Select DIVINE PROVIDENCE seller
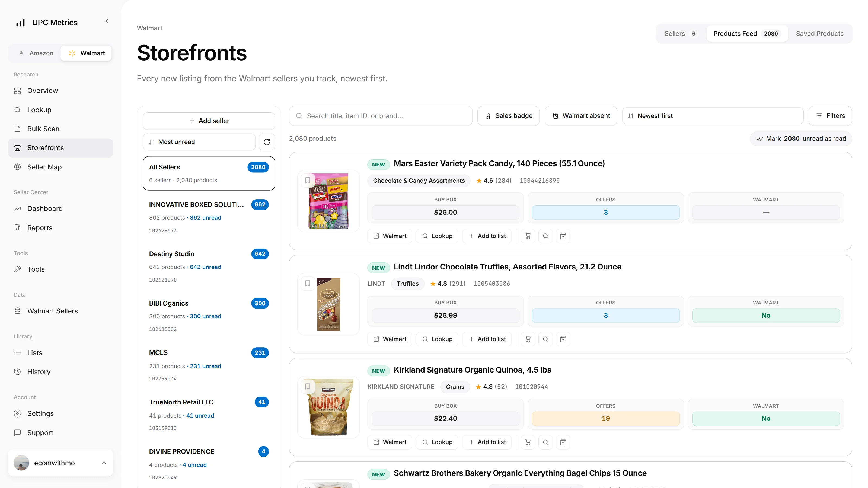The width and height of the screenshot is (868, 488). 209,464
